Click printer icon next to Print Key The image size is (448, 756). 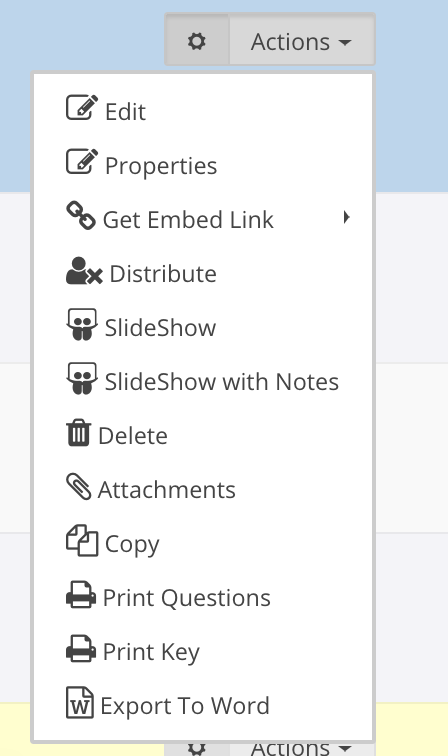(x=81, y=648)
